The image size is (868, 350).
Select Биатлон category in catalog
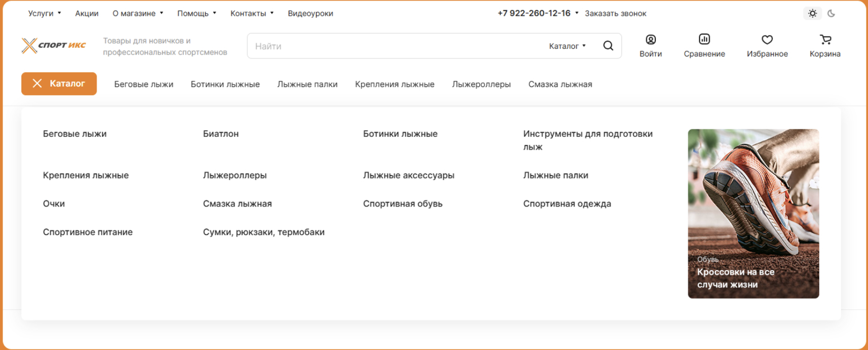pyautogui.click(x=221, y=134)
